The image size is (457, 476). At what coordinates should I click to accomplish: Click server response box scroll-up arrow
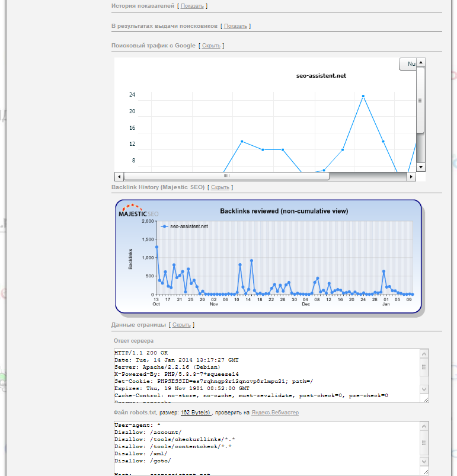424,354
